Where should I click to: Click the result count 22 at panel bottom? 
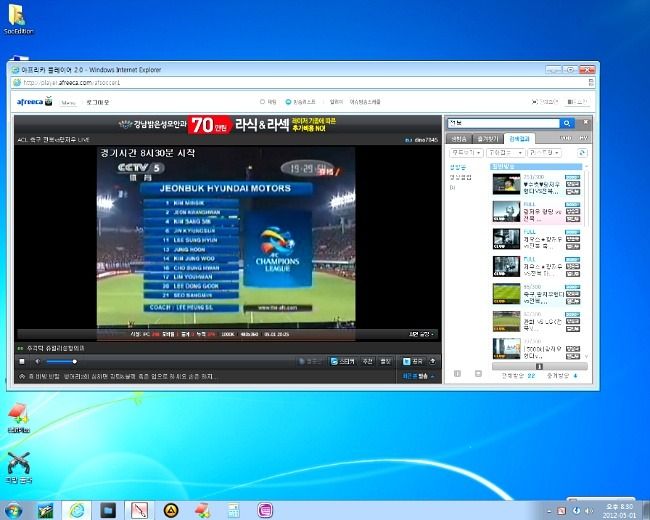(x=531, y=376)
